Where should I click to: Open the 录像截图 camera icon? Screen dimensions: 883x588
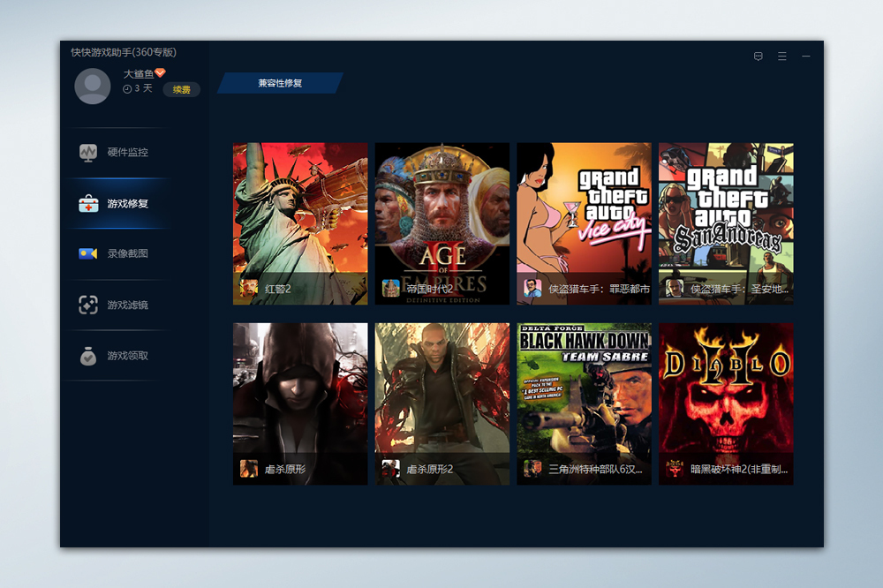pos(88,253)
